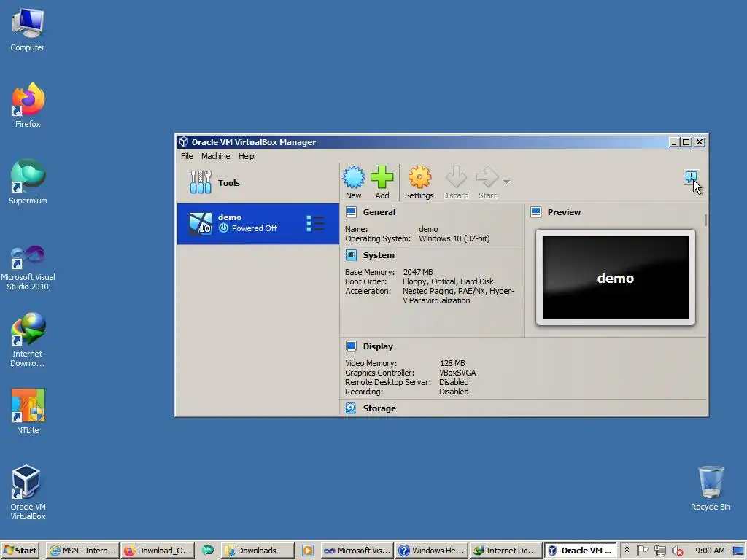The height and width of the screenshot is (560, 747).
Task: Click the Show desktop button on taskbar
Action: pos(738,551)
